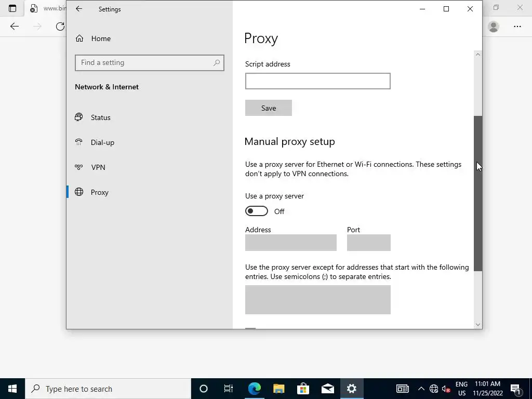The height and width of the screenshot is (399, 532).
Task: Close the Edge browser window
Action: click(x=520, y=7)
